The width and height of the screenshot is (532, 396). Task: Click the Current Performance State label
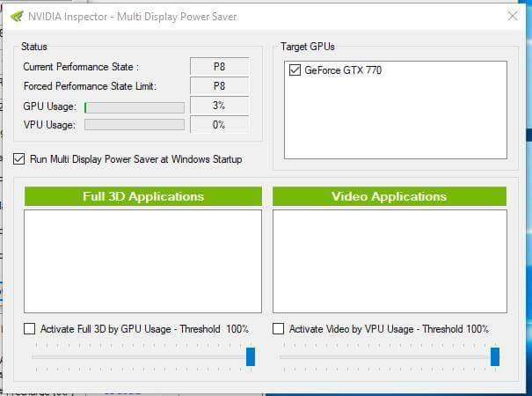point(81,67)
